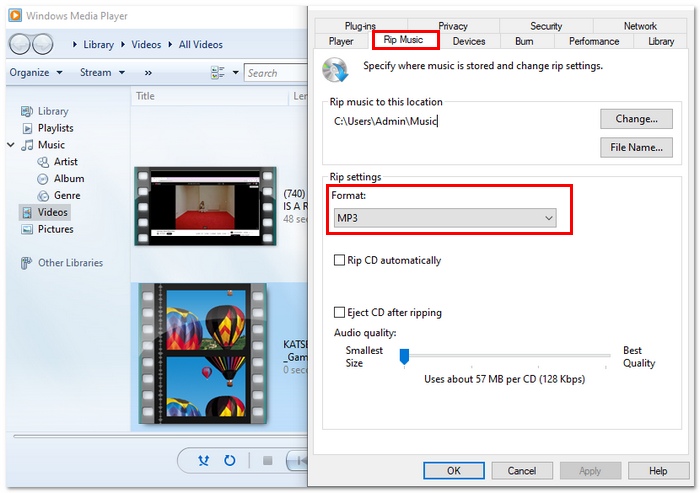Click the Apply button
The width and height of the screenshot is (700, 493).
pos(590,471)
